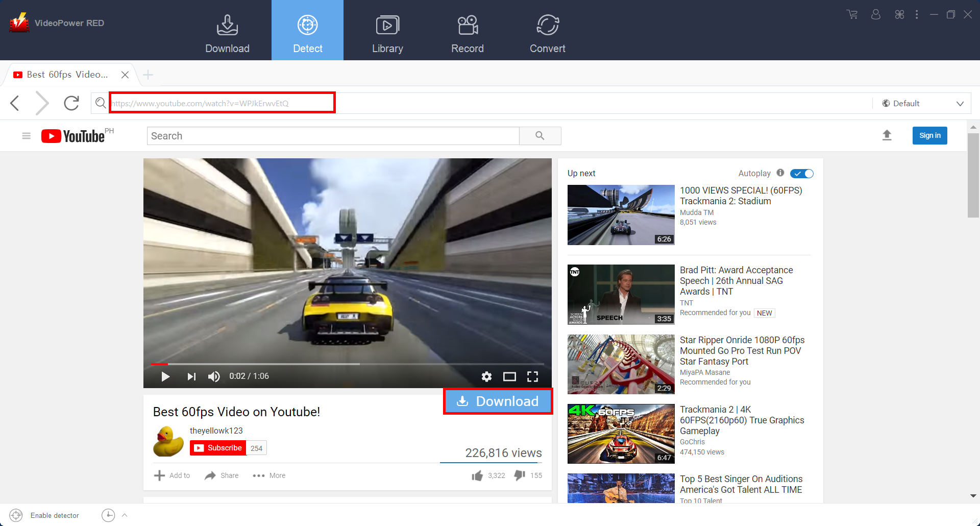This screenshot has height=526, width=980.
Task: Navigate back to the previous page
Action: (14, 103)
